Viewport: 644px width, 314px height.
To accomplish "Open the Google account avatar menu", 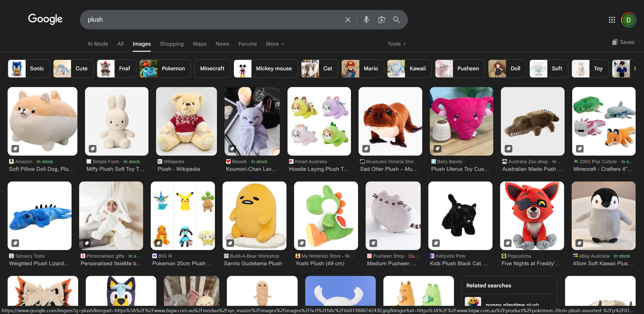I will tap(628, 20).
